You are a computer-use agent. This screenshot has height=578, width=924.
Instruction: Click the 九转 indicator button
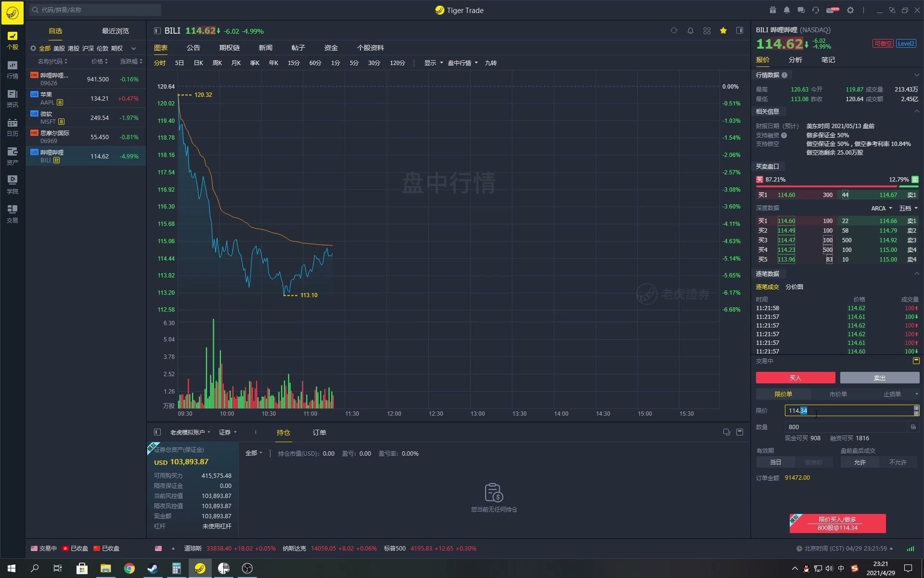490,63
